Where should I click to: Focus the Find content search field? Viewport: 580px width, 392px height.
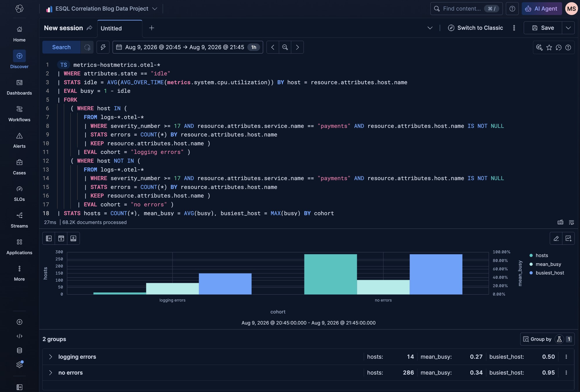point(466,9)
